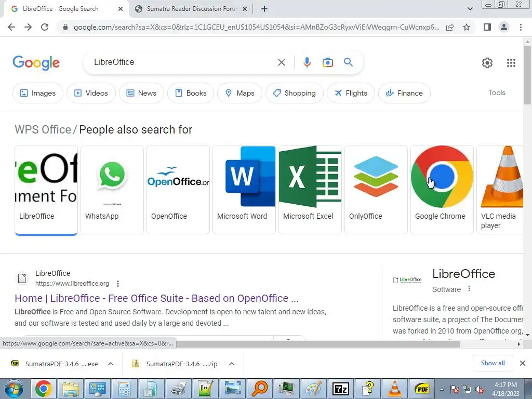Screen dimensions: 532x399
Task: Open VLC cone icon in the taskbar
Action: pos(395,389)
